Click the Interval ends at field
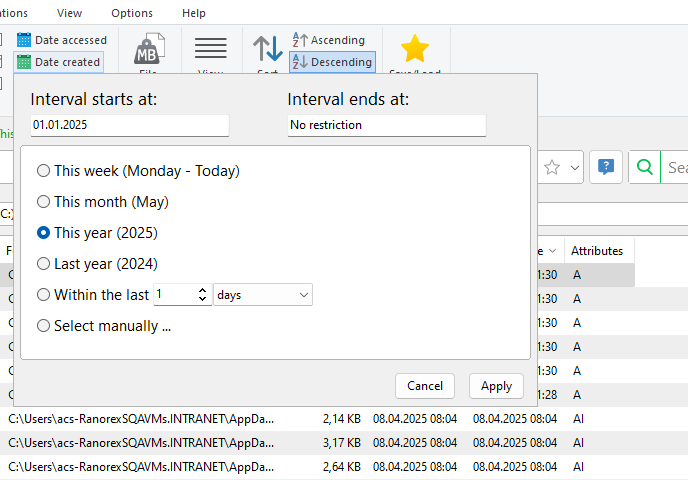The height and width of the screenshot is (480, 688). [x=387, y=125]
